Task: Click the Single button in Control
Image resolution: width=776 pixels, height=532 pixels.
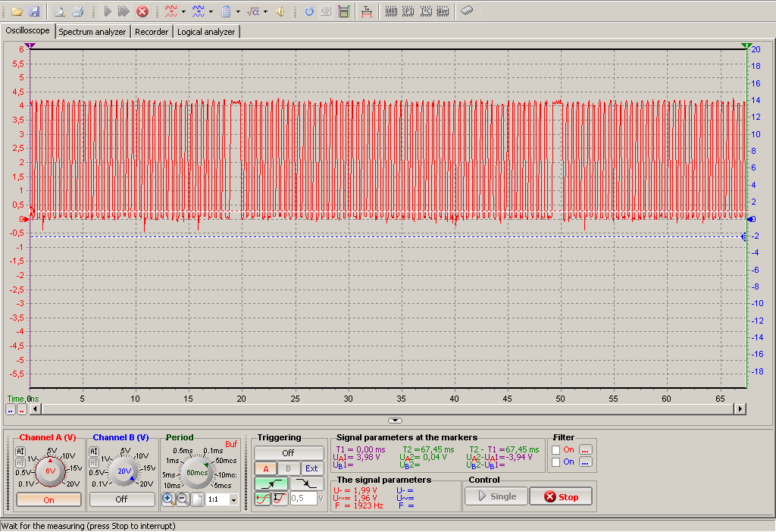Action: point(496,496)
